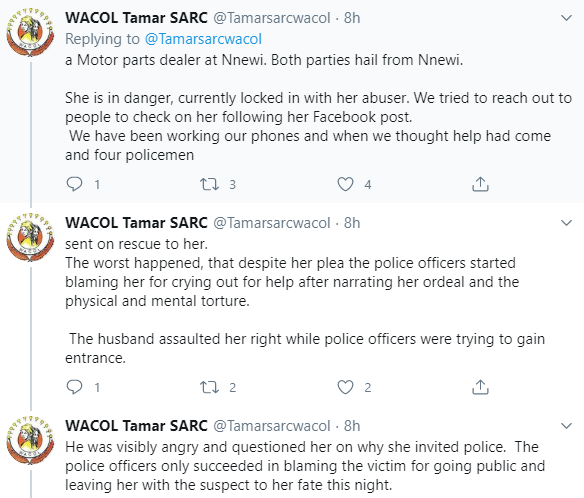Open WACOL Tamar SARC name on third tweet
The width and height of the screenshot is (584, 498).
136,426
